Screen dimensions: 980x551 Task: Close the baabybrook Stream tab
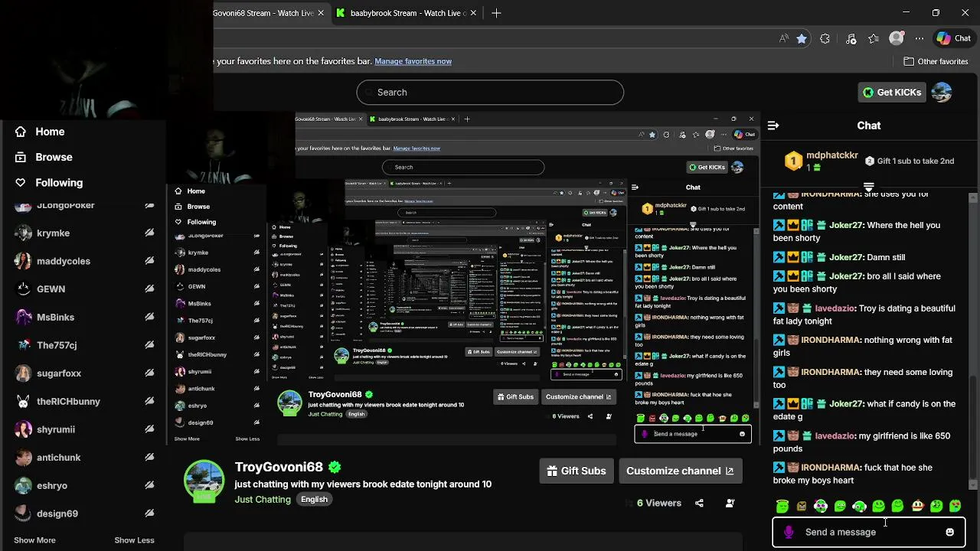tap(473, 13)
